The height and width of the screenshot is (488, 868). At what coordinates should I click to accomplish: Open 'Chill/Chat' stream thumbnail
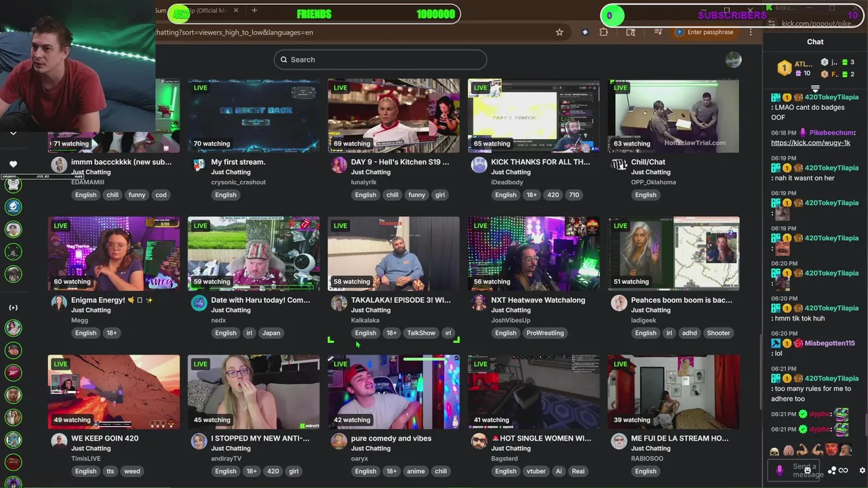[x=673, y=116]
